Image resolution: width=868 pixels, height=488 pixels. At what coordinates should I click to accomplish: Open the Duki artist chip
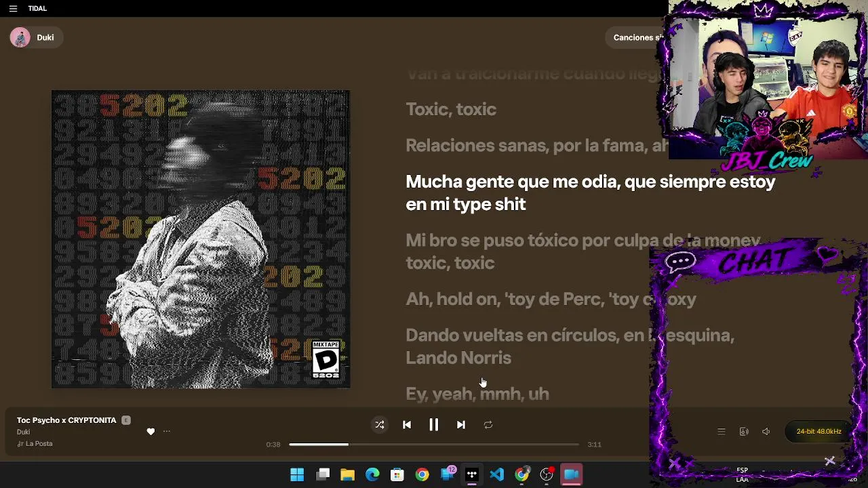(x=37, y=37)
